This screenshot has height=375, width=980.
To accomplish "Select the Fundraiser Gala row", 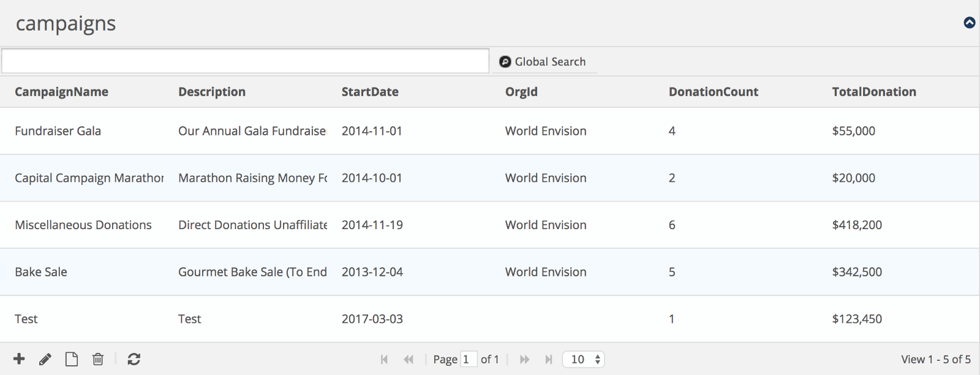I will coord(58,131).
